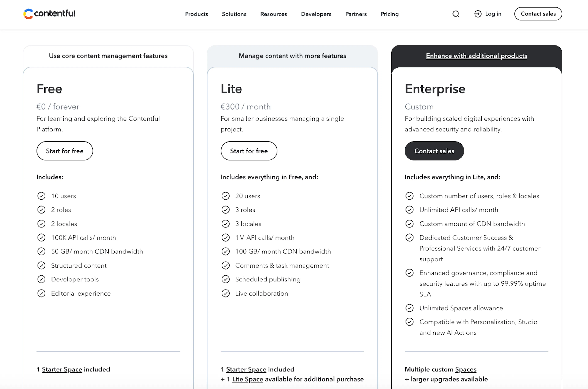Open the Lite Space link
This screenshot has height=389, width=588.
tap(248, 379)
